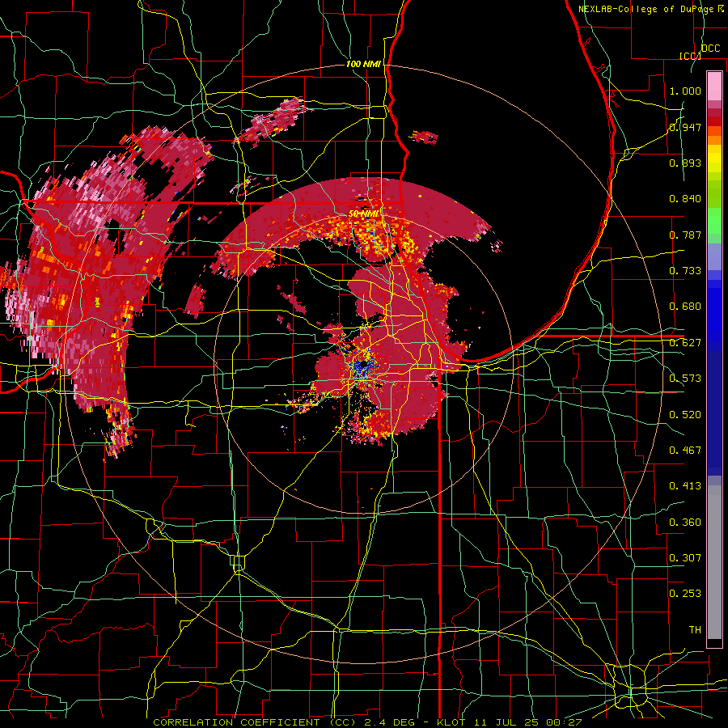Click the 0.893 legend value
Screen dimensions: 728x728
click(x=685, y=163)
